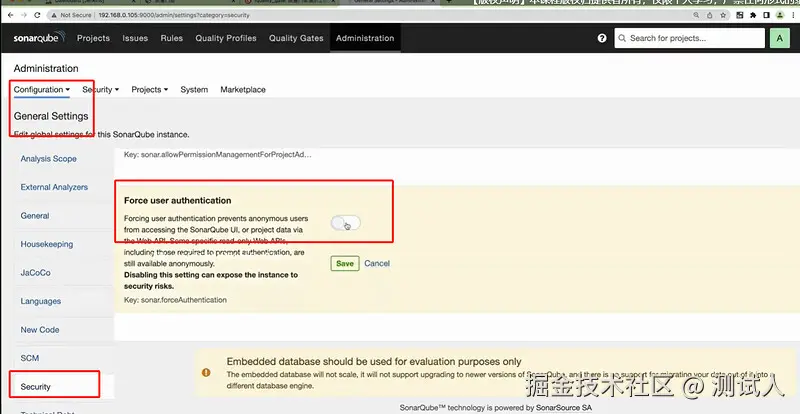Go back with browser back arrow
The image size is (800, 414).
click(11, 15)
